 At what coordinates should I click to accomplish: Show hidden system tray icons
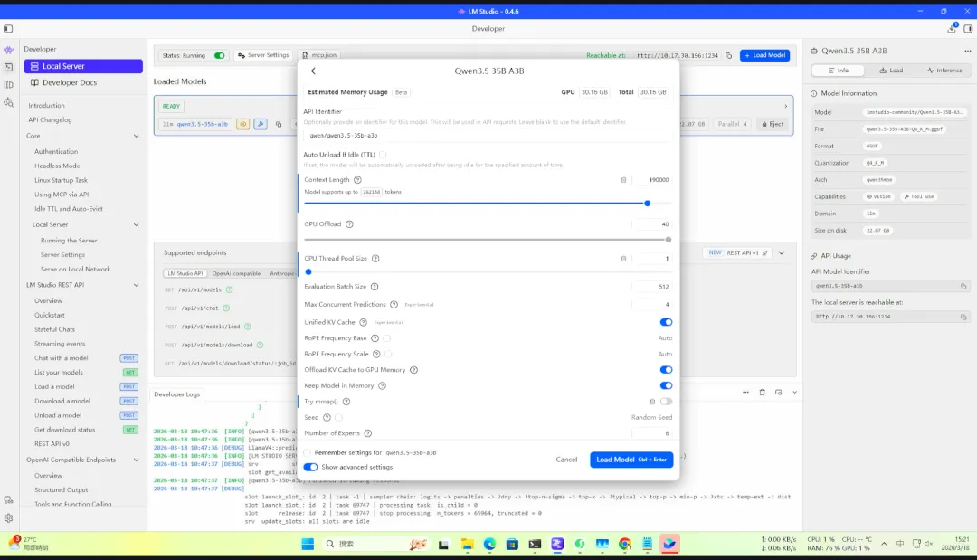884,544
